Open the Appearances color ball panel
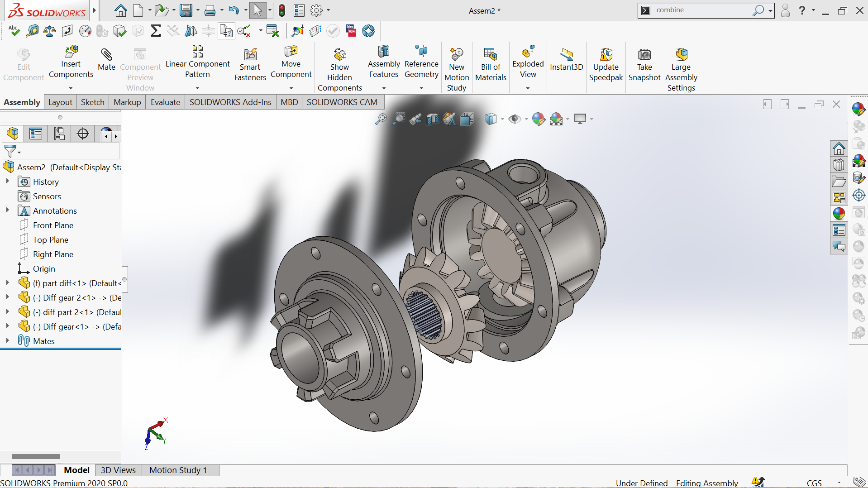 pos(839,214)
